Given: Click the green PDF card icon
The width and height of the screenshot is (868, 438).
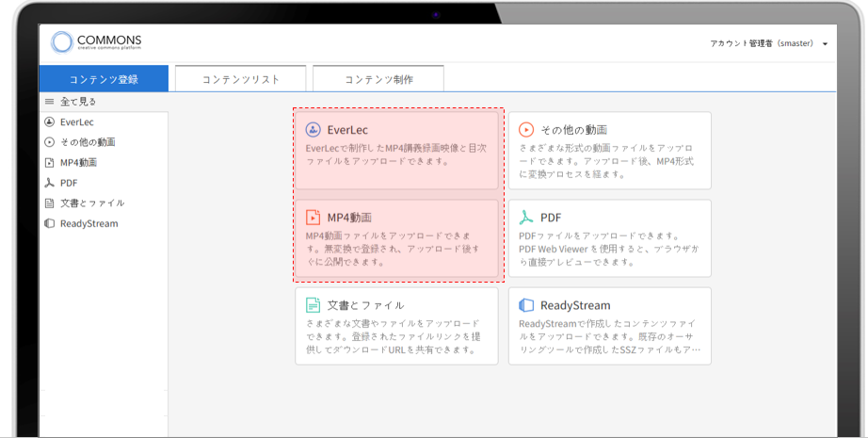Looking at the screenshot, I should coord(526,217).
